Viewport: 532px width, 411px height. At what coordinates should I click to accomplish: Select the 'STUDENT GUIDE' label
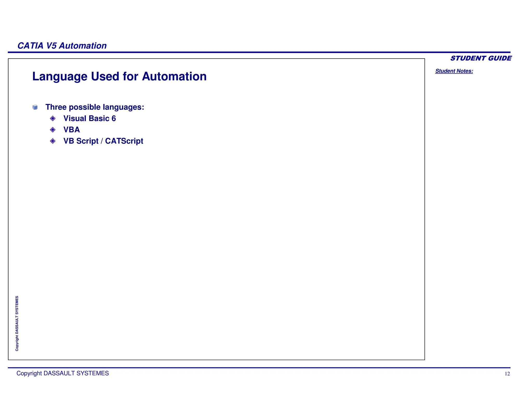[x=481, y=58]
